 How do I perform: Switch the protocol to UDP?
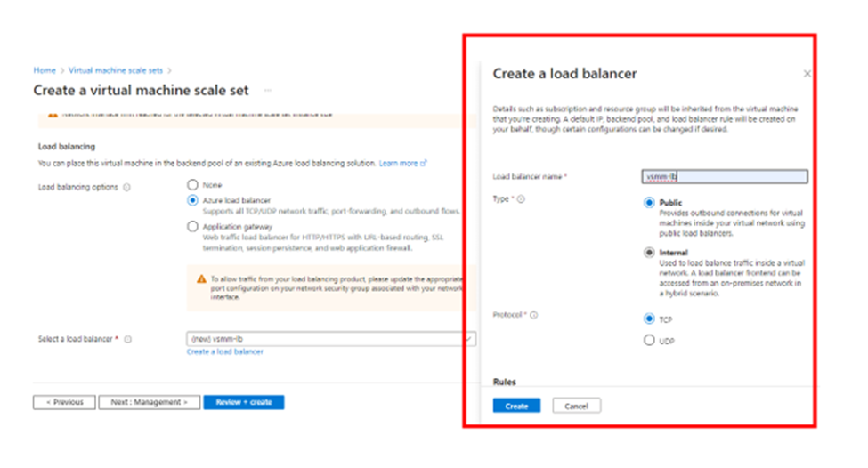(649, 340)
